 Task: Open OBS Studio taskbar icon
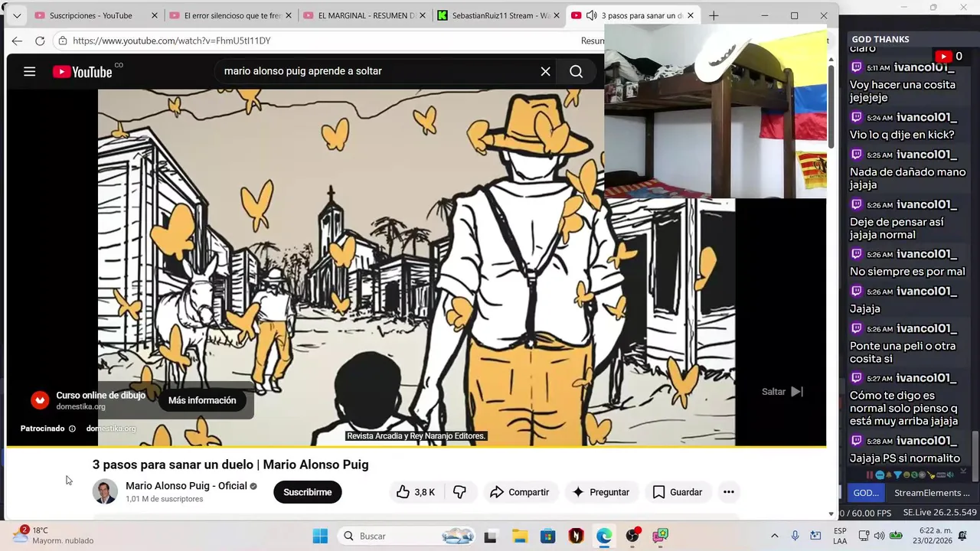coord(632,536)
